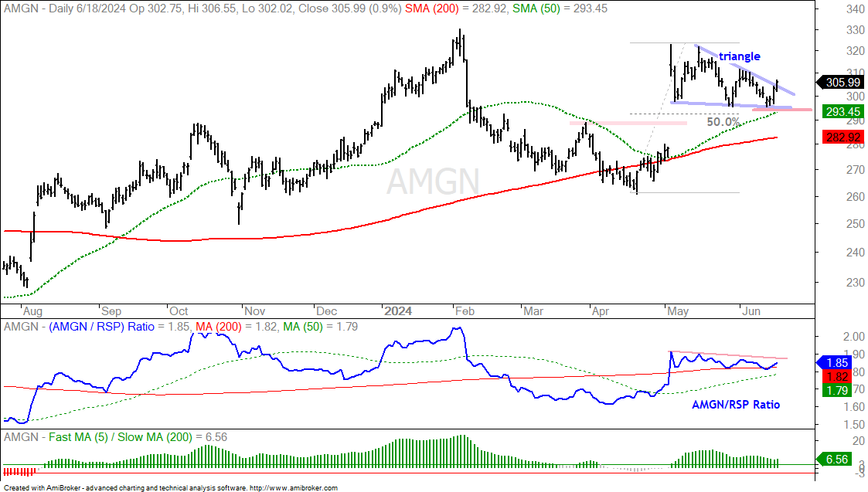Click the 'Dec' date axis label
Image resolution: width=868 pixels, height=492 pixels.
(x=327, y=311)
